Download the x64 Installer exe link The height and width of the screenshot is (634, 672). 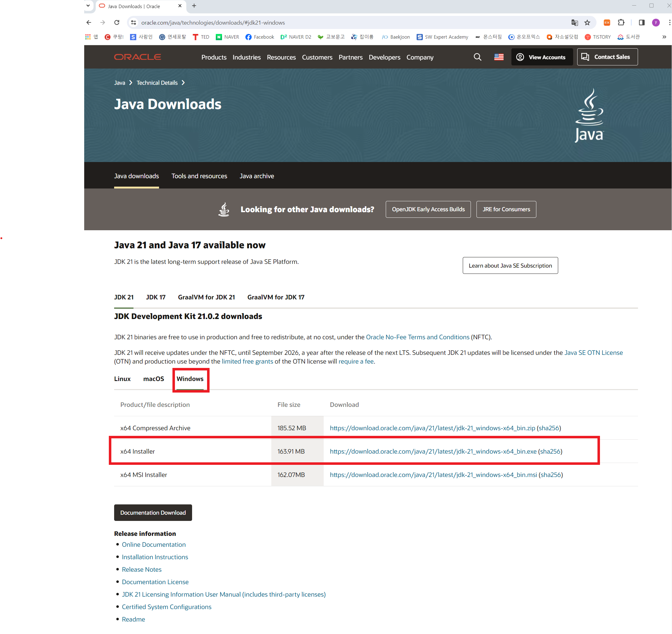tap(433, 451)
